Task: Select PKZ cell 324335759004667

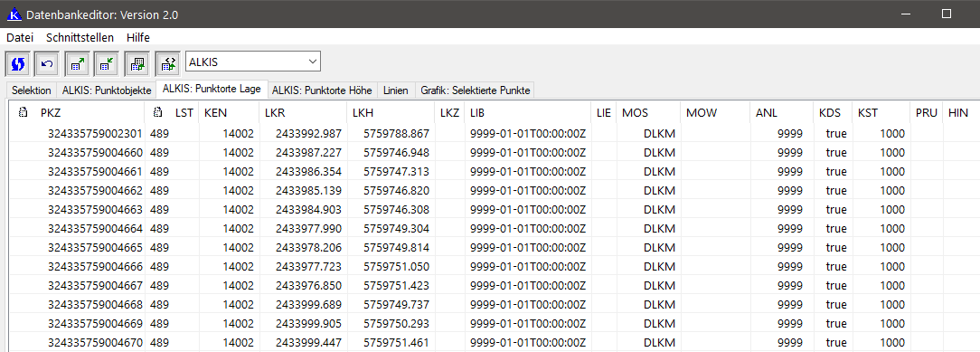Action: 95,285
